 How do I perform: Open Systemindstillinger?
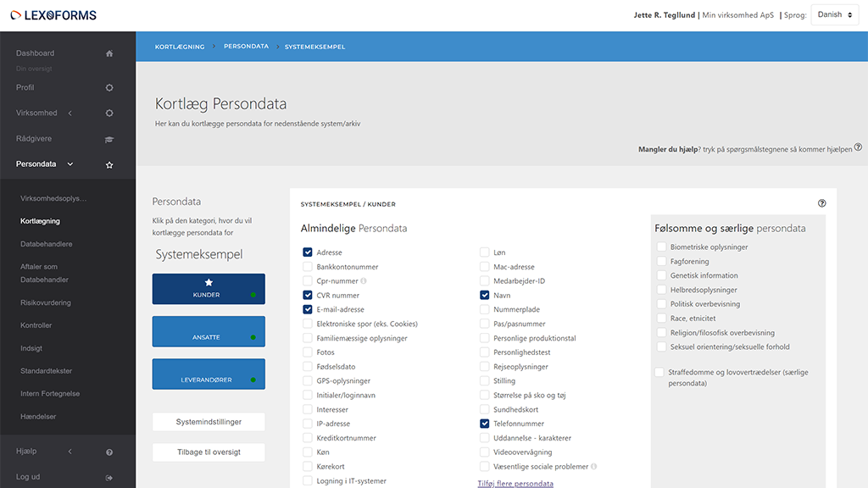click(x=209, y=421)
